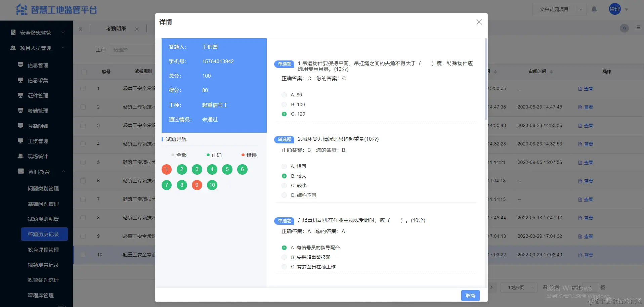Click the 现场统计 statistics icon
The height and width of the screenshot is (307, 644).
pyautogui.click(x=20, y=156)
